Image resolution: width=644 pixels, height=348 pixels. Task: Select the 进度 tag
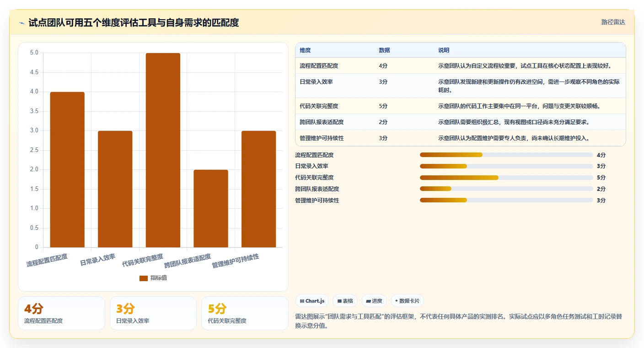pos(374,301)
